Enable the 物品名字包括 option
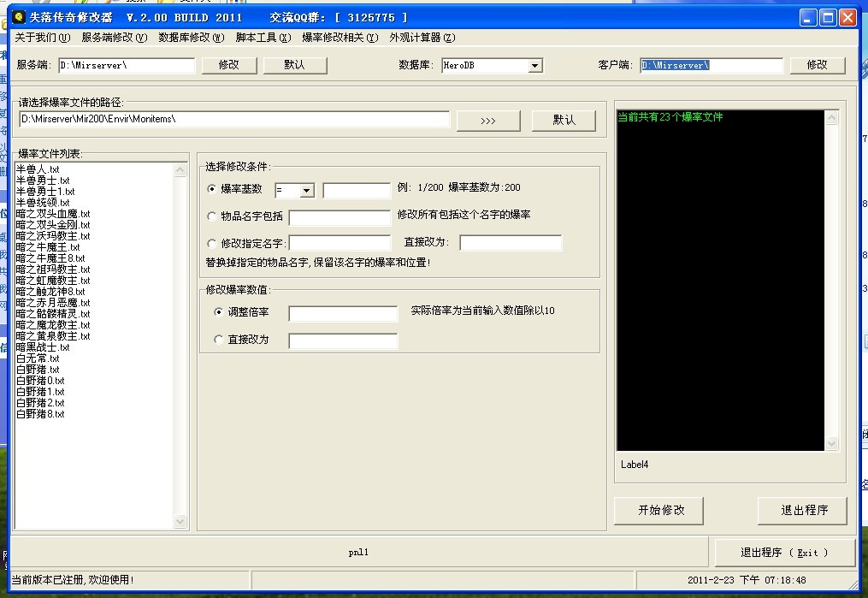Viewport: 868px width, 598px height. tap(212, 216)
